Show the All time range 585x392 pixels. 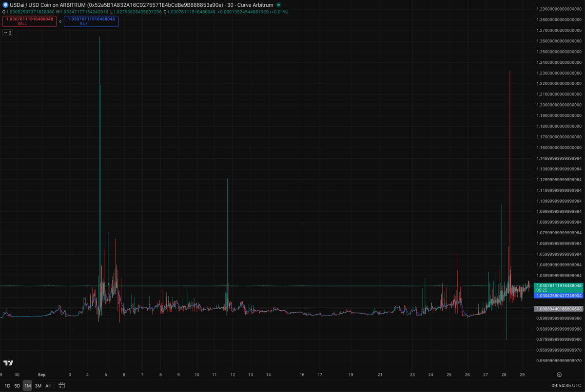[48, 386]
